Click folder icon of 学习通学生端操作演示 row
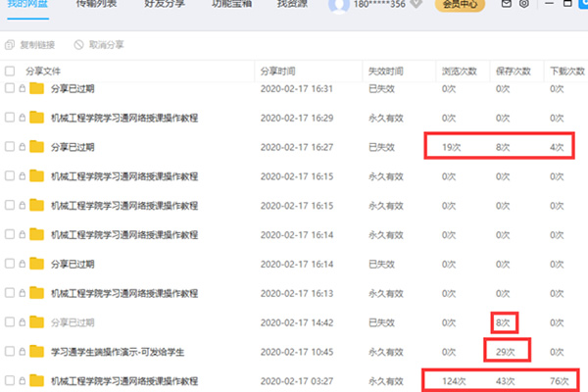This screenshot has height=392, width=588. (x=37, y=351)
